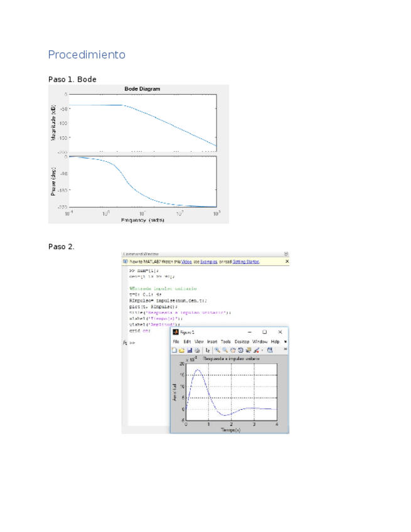Open the Tools menu in Figure 1

coord(225,341)
